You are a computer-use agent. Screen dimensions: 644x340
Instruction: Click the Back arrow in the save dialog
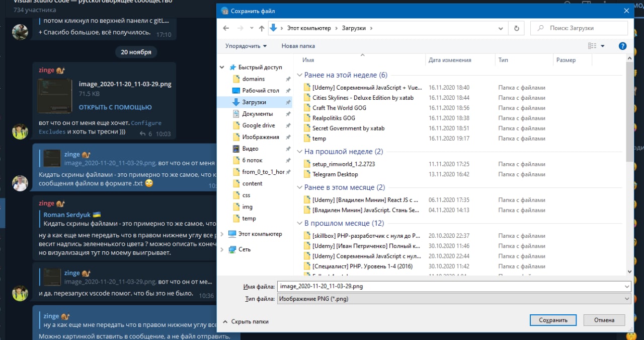[226, 28]
